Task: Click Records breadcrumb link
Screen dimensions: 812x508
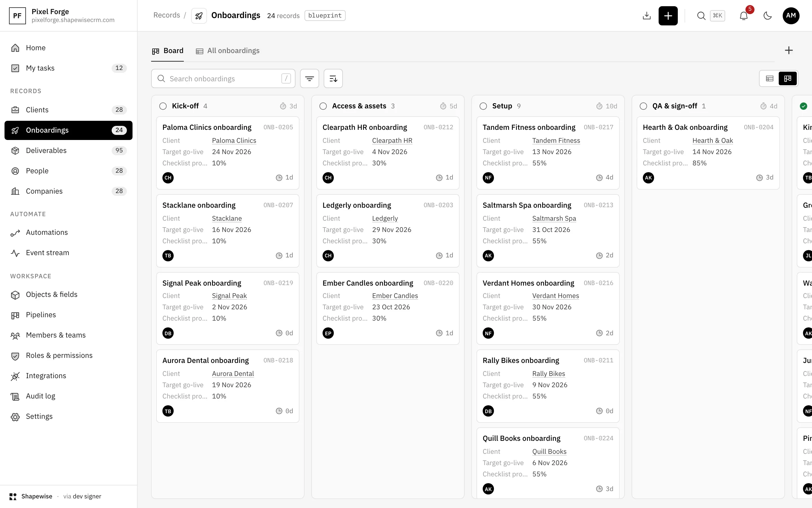Action: 166,15
